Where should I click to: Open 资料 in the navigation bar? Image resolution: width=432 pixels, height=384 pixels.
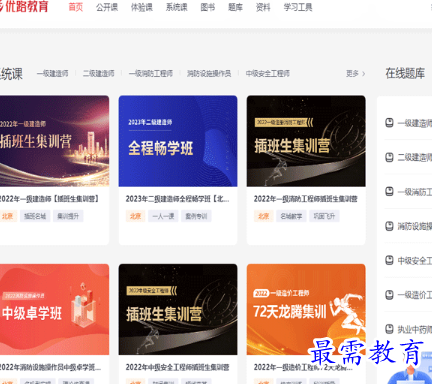point(263,7)
